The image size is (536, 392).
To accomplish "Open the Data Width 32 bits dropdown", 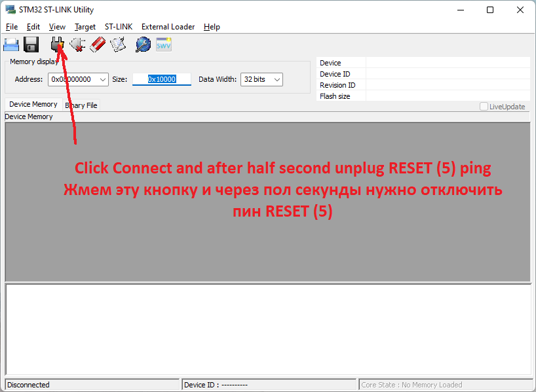I will (x=261, y=80).
